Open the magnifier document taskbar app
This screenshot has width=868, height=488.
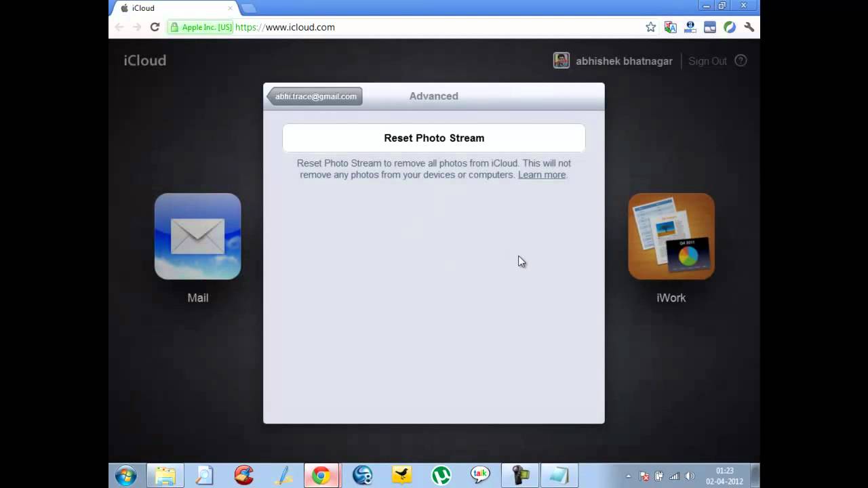(204, 476)
